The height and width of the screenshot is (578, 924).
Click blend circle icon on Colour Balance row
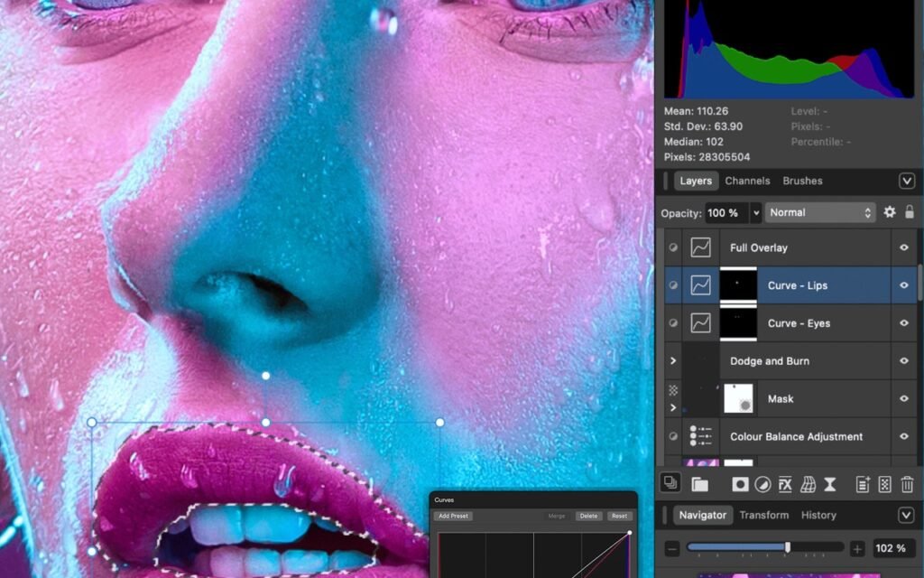pyautogui.click(x=673, y=436)
